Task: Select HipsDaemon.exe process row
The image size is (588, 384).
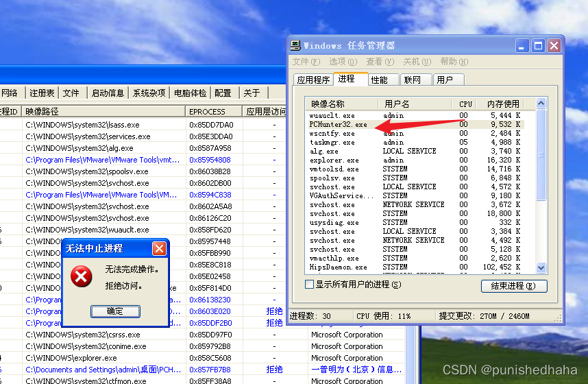Action: (415, 267)
